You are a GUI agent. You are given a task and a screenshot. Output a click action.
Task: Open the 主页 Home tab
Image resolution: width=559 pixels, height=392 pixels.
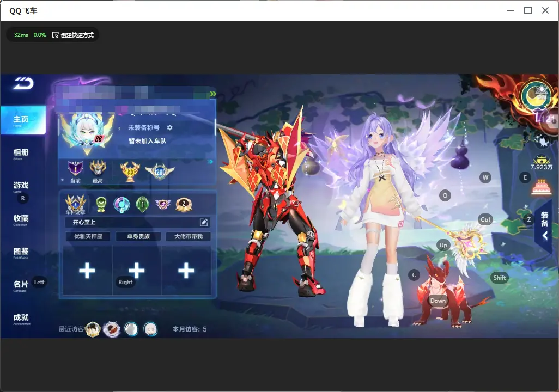[x=23, y=120]
